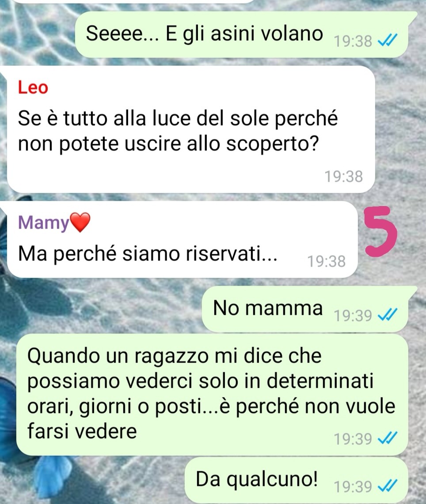Click the double checkmark on 'Seeee... E gli asini volano'
Screen dimensions: 426x504
click(388, 41)
